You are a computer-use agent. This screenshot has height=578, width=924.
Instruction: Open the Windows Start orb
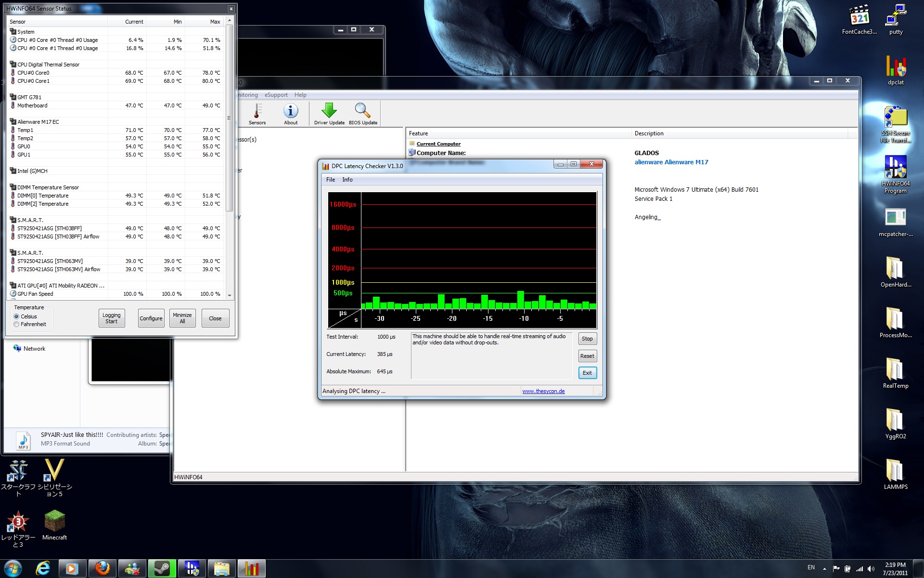tap(13, 568)
